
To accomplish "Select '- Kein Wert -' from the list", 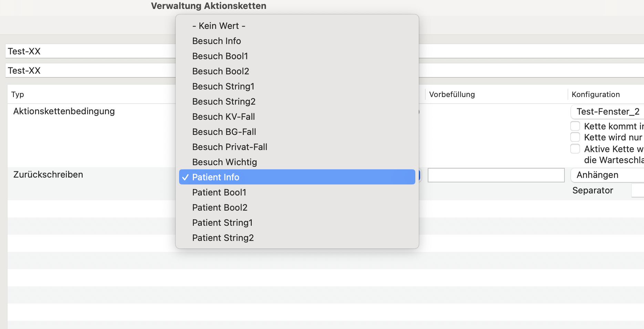I will (297, 26).
